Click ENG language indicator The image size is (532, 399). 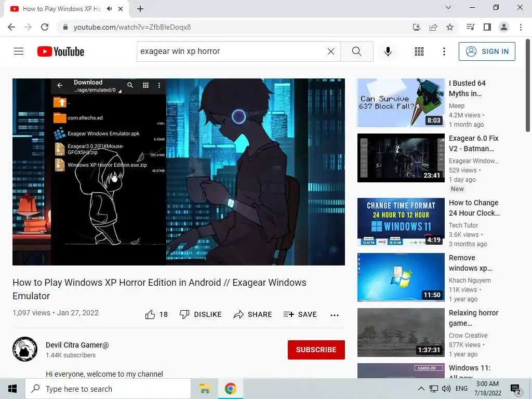click(x=461, y=389)
